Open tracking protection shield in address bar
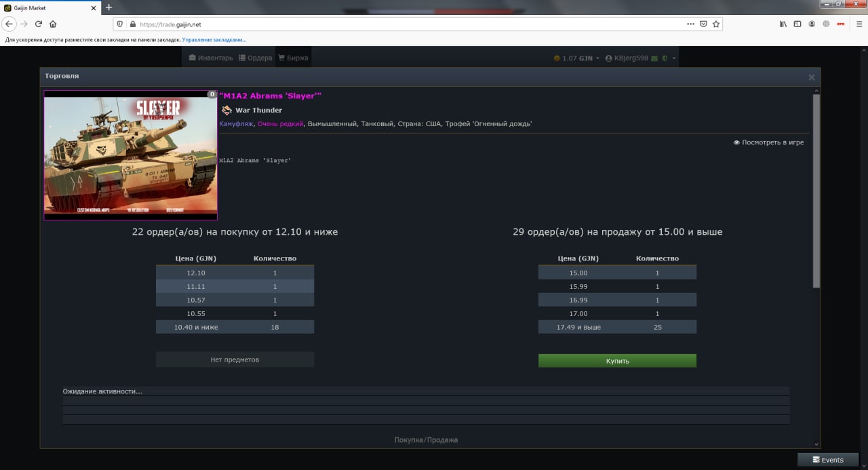 [119, 24]
